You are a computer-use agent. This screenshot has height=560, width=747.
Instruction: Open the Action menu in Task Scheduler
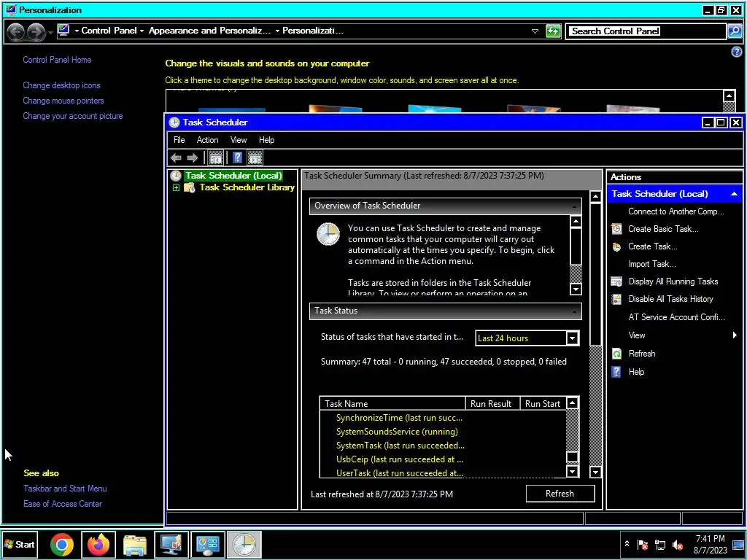pos(208,140)
